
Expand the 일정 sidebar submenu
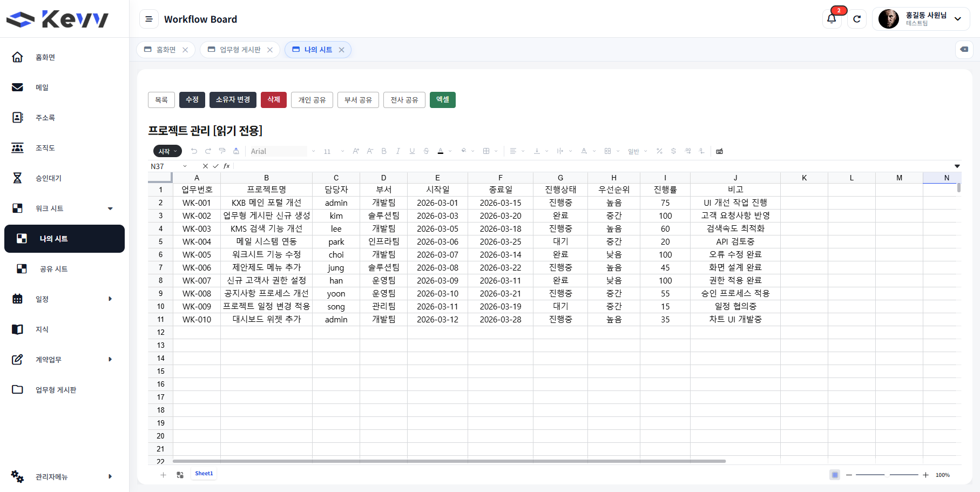[x=110, y=299]
